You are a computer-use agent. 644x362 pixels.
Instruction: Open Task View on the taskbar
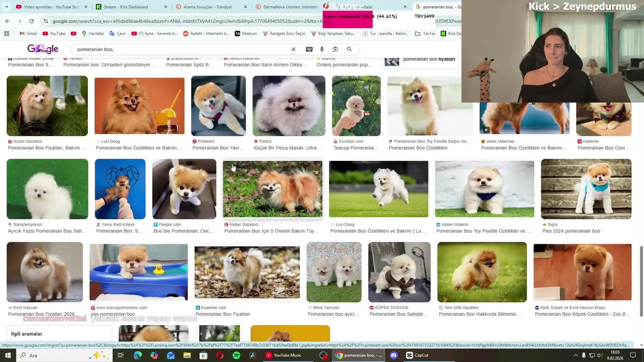click(x=121, y=355)
